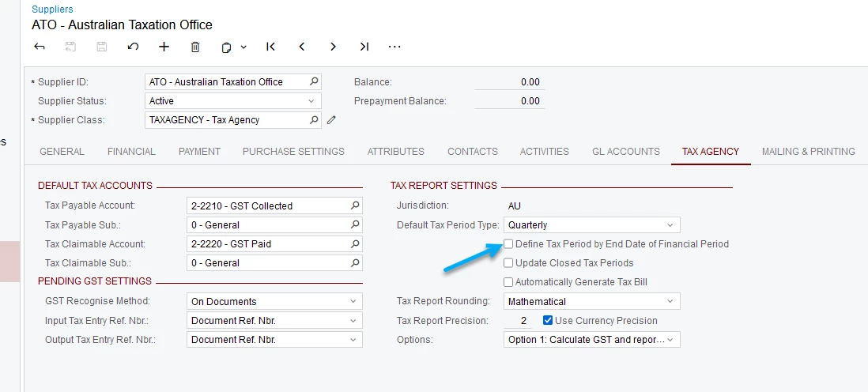Switch to the PURCHASE SETTINGS tab
The width and height of the screenshot is (868, 392).
pyautogui.click(x=293, y=152)
